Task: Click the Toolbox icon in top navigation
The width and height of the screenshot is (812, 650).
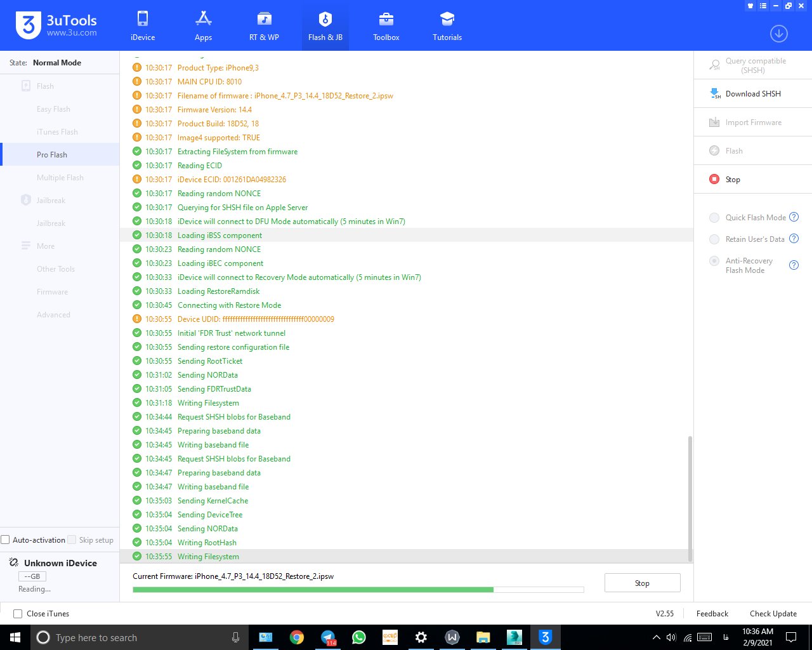Action: click(x=386, y=18)
